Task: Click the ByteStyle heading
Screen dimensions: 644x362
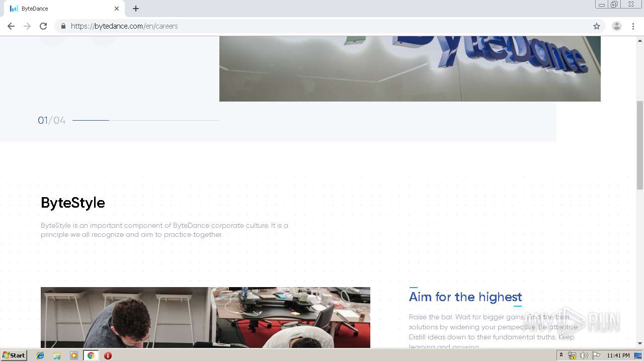Action: 73,203
